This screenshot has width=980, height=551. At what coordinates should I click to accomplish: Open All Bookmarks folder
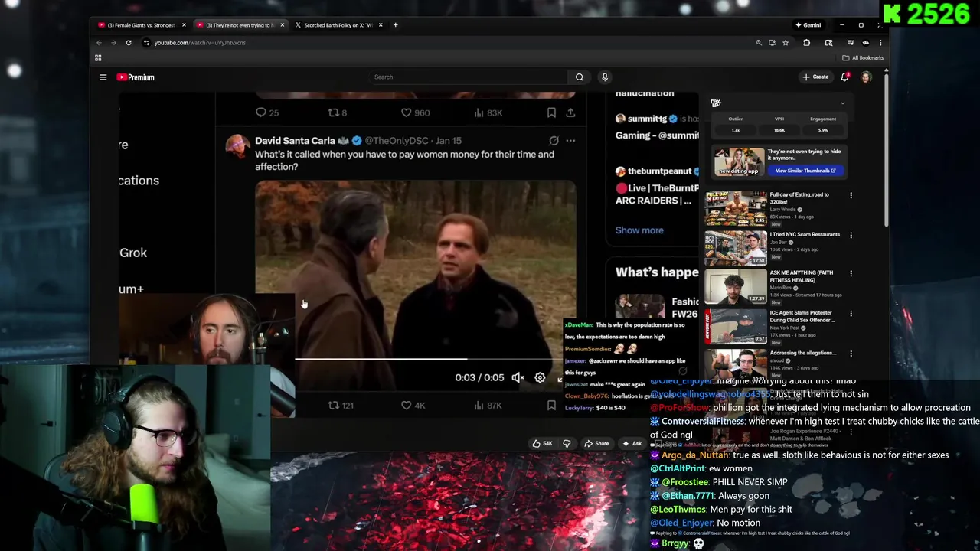(x=863, y=58)
